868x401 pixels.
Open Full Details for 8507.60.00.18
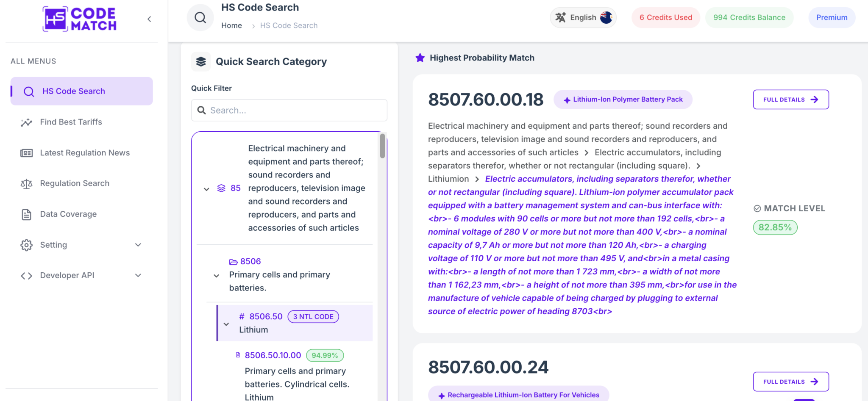791,100
